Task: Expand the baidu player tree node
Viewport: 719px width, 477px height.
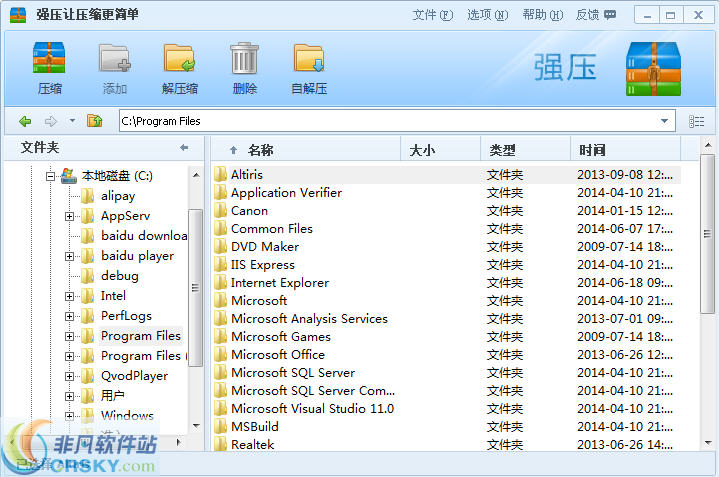Action: pyautogui.click(x=69, y=256)
